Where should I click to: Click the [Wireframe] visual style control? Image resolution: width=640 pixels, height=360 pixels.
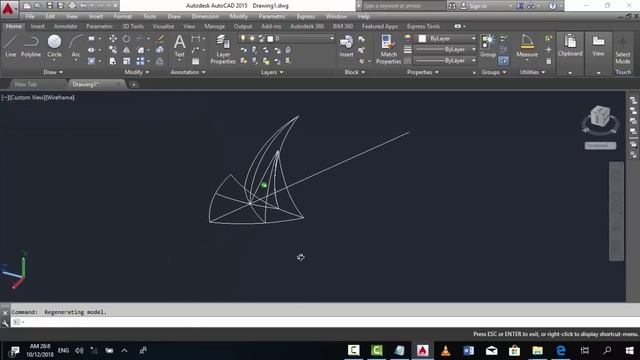pos(60,98)
